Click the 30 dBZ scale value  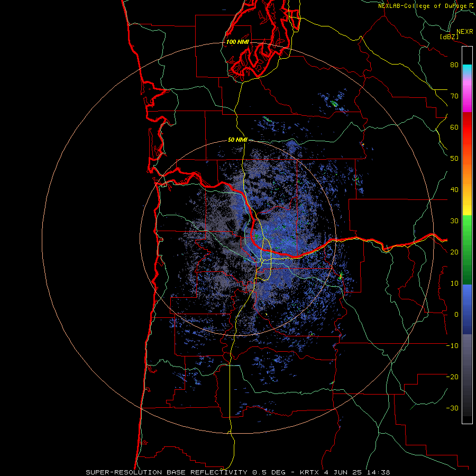(454, 221)
